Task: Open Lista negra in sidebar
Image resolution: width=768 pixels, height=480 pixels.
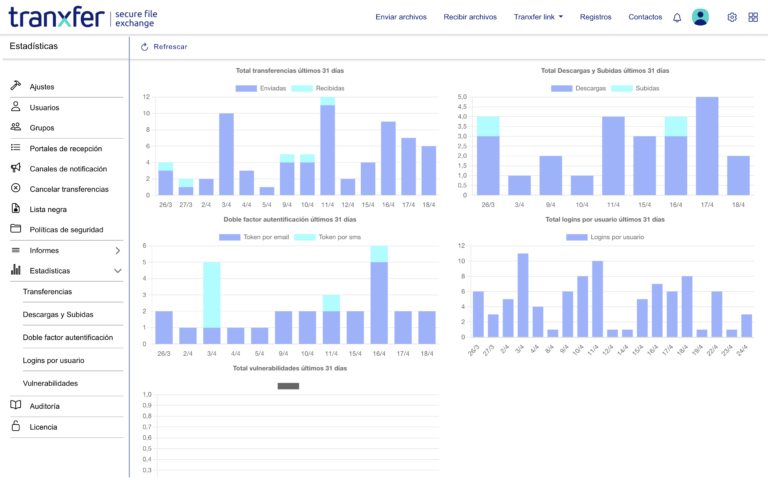Action: point(50,209)
